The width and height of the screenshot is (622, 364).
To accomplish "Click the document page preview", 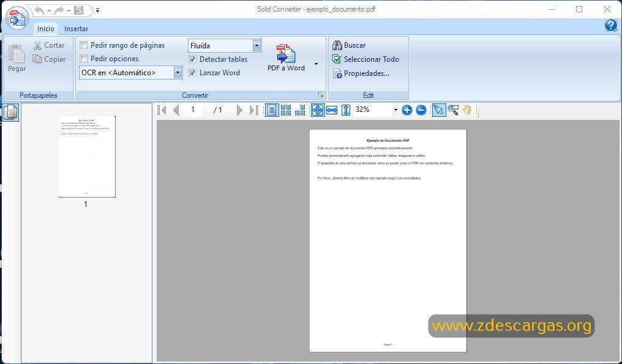I will pyautogui.click(x=388, y=240).
